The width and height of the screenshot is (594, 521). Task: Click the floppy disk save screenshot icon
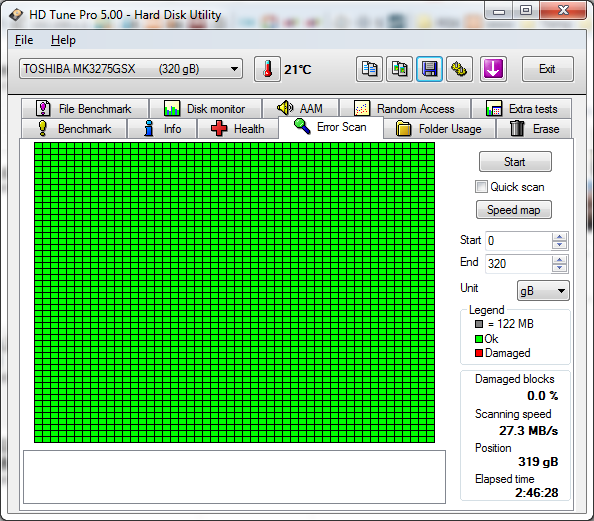(x=429, y=69)
